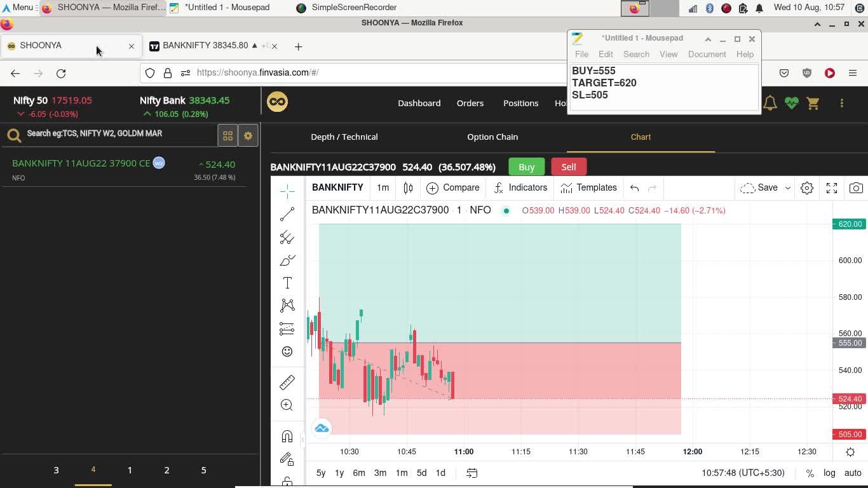Image resolution: width=868 pixels, height=488 pixels.
Task: Open the 1m interval dropdown
Action: [383, 187]
